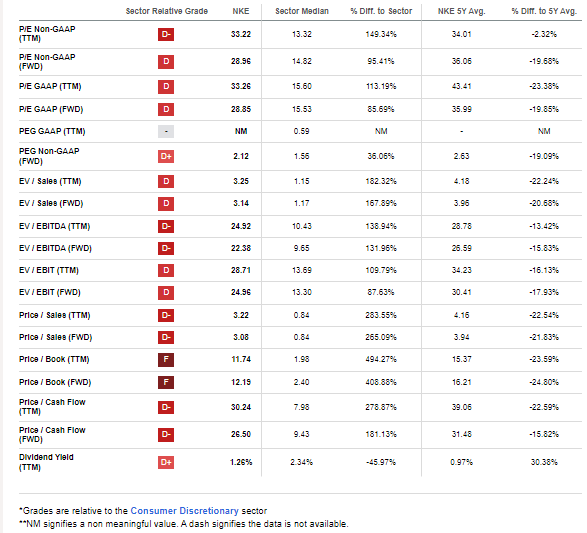Select the Price / Cash Flow (FWD) row label
Viewport: 587px width, 533px height.
click(x=52, y=434)
